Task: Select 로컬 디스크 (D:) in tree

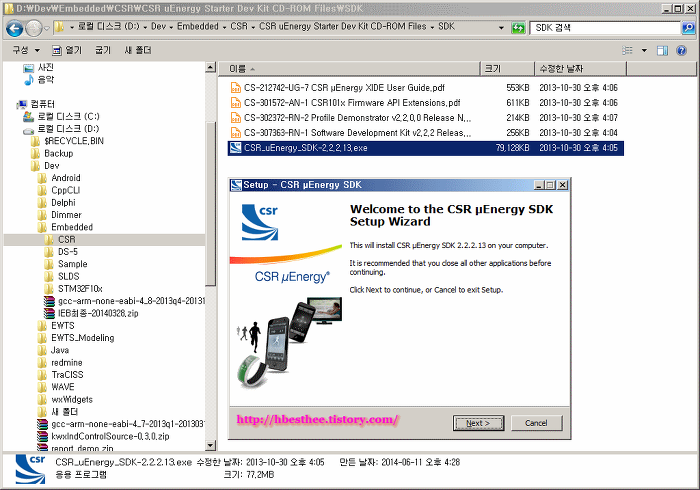Action: click(x=68, y=129)
